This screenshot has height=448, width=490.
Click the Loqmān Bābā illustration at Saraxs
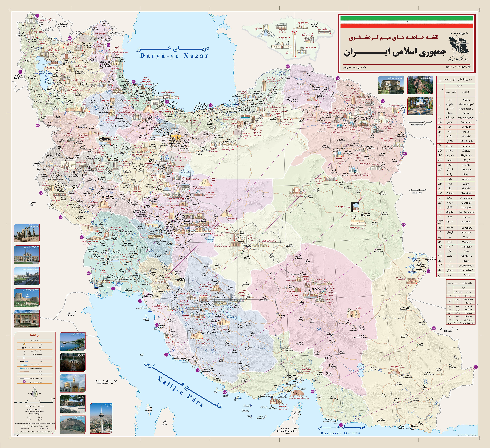tap(395, 110)
